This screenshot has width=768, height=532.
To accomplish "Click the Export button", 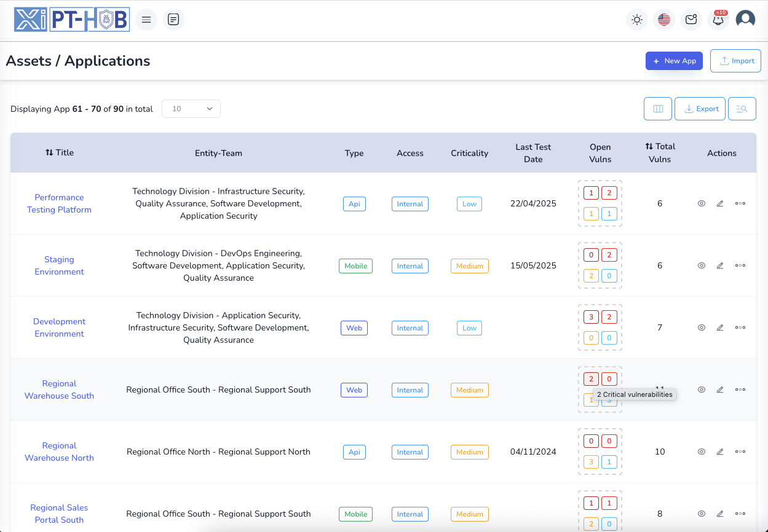I will [x=700, y=109].
